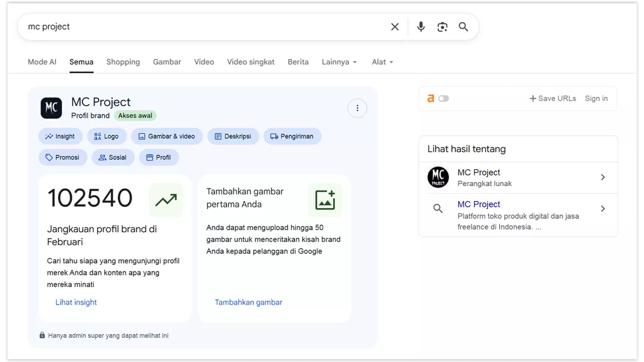This screenshot has width=644, height=362.
Task: Clear the search query with the X icon
Action: [394, 26]
